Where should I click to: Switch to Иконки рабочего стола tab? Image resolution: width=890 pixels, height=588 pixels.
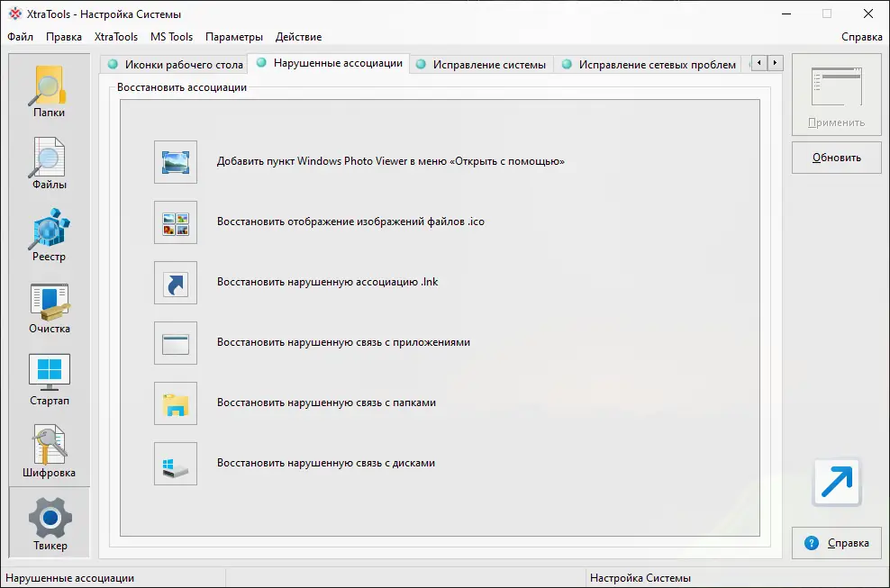[175, 65]
